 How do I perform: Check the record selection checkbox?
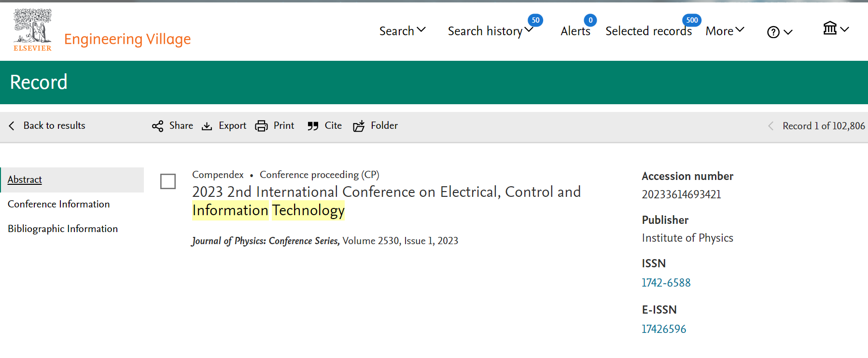[x=168, y=181]
